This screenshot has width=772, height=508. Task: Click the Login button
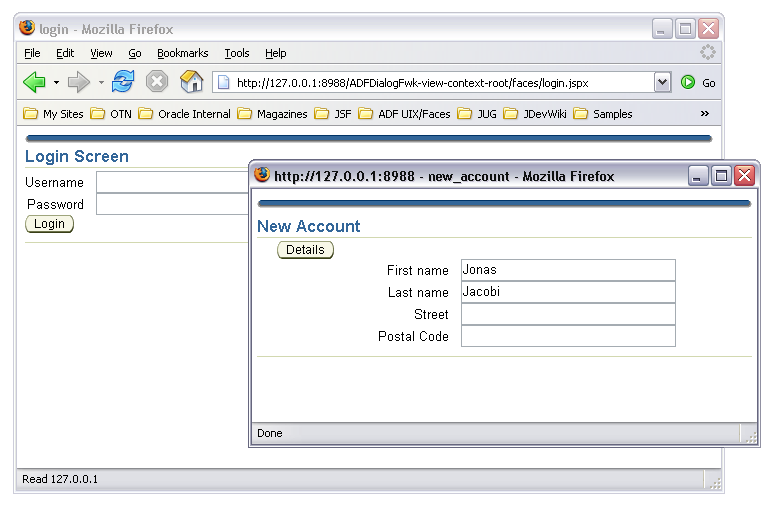(x=49, y=224)
